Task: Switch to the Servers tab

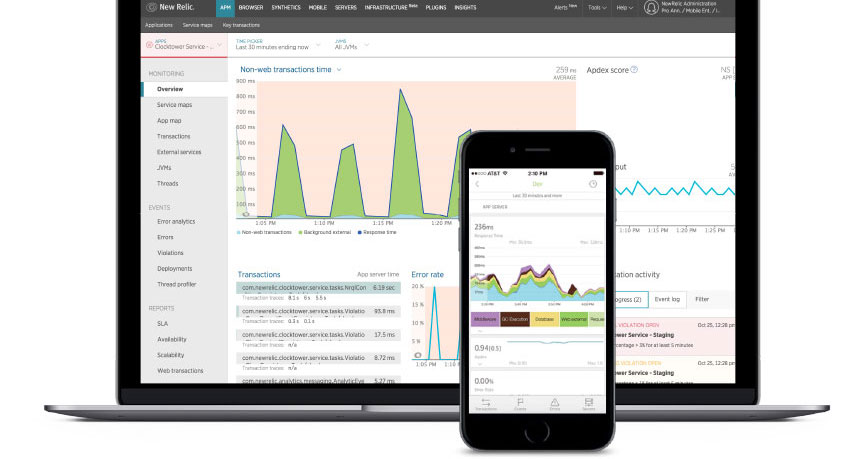Action: [x=346, y=8]
